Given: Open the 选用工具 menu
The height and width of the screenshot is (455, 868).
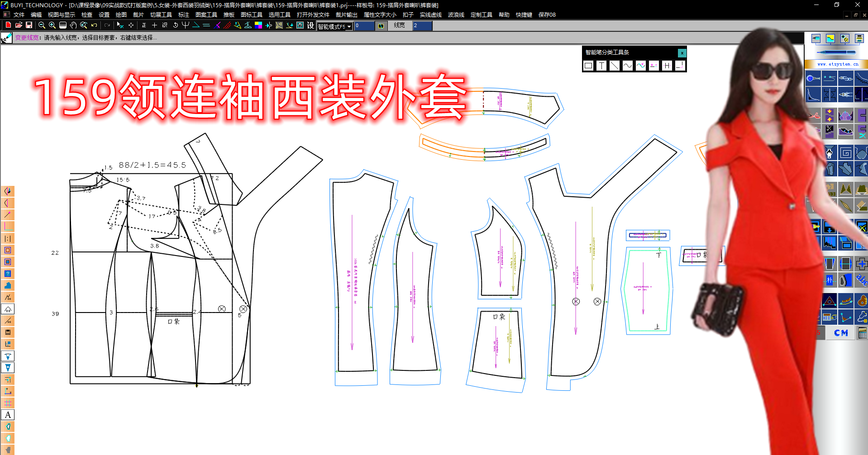Looking at the screenshot, I should 279,14.
